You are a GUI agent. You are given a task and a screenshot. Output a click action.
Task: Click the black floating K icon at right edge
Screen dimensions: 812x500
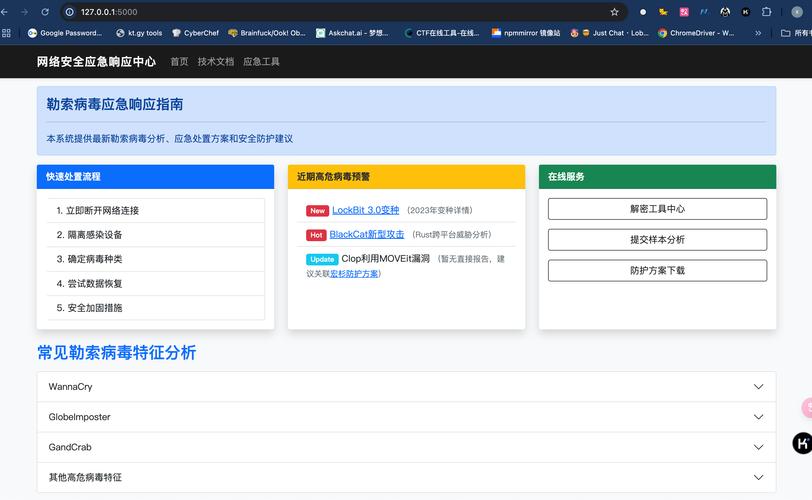tap(801, 443)
